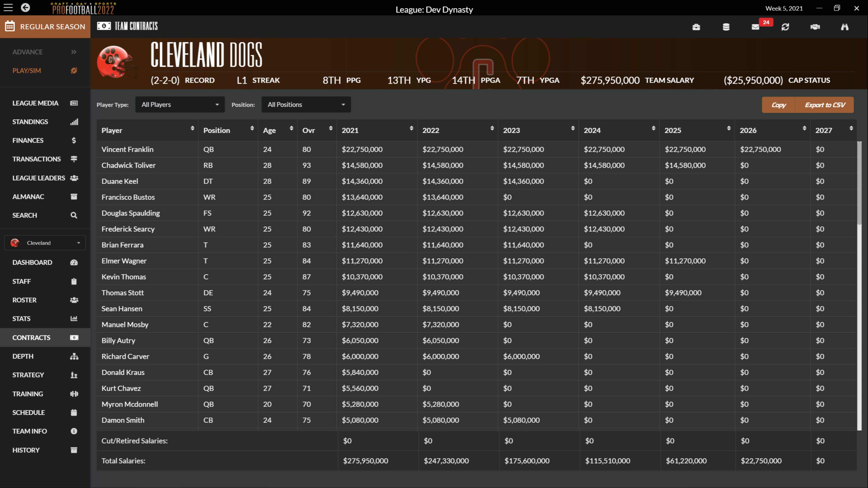868x488 pixels.
Task: Expand the Player Type dropdown
Action: click(180, 105)
